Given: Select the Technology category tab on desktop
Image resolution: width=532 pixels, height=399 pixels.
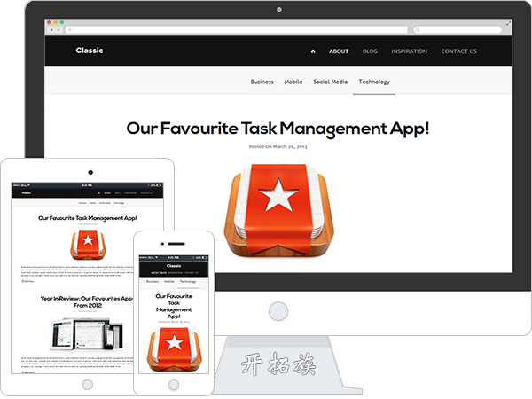Looking at the screenshot, I should pyautogui.click(x=374, y=82).
